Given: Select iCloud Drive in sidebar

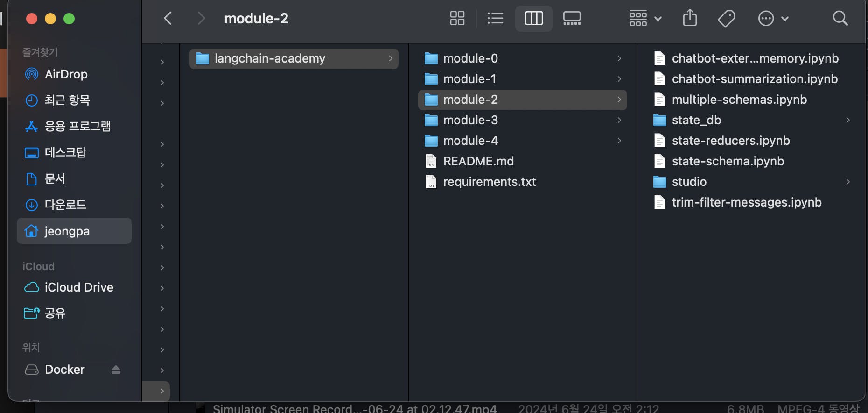Looking at the screenshot, I should [78, 287].
